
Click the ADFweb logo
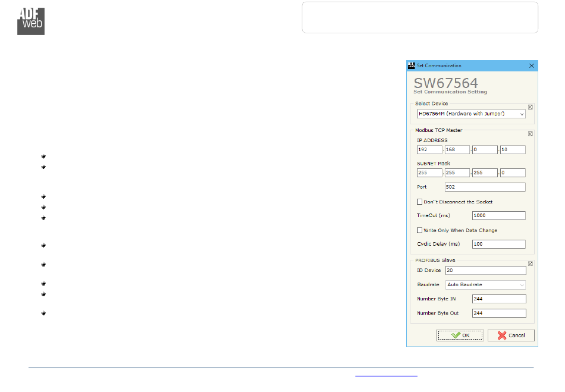(31, 21)
